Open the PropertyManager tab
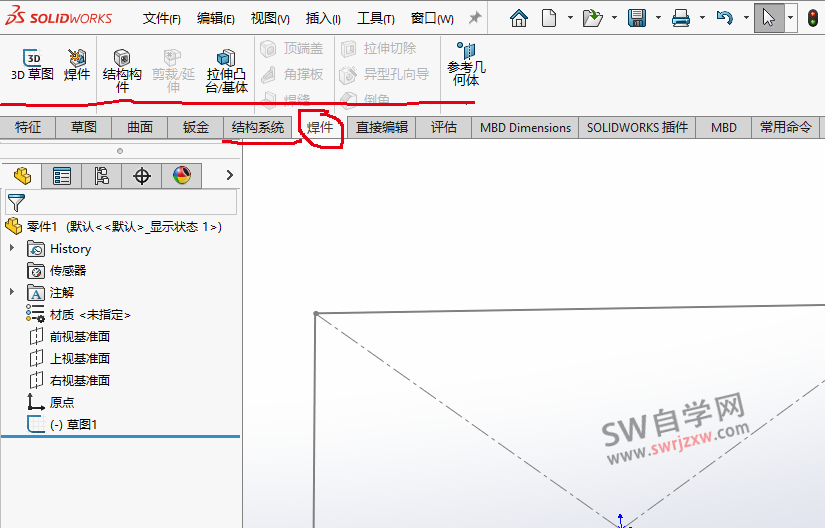This screenshot has width=825, height=528. click(62, 176)
